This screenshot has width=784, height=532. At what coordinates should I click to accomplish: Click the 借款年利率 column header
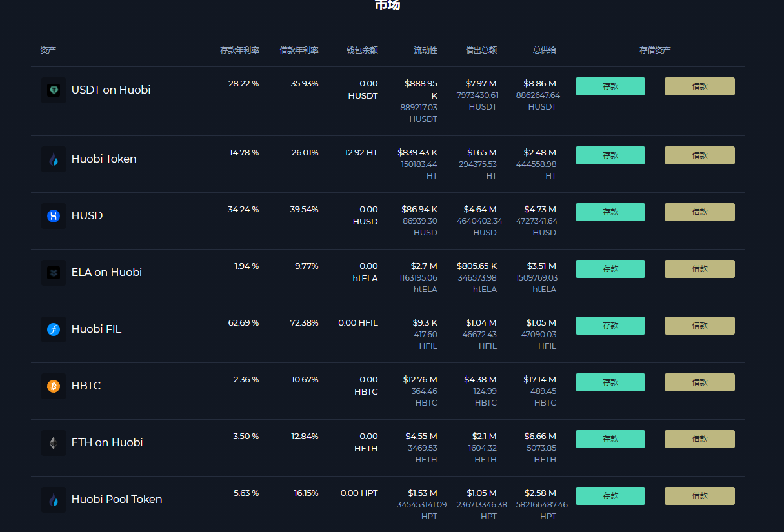(x=299, y=50)
